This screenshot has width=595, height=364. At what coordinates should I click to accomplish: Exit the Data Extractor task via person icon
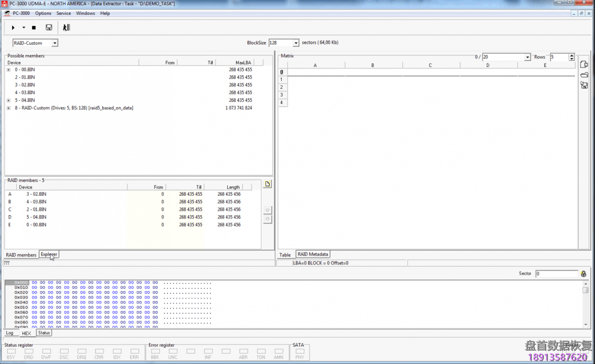coord(65,27)
